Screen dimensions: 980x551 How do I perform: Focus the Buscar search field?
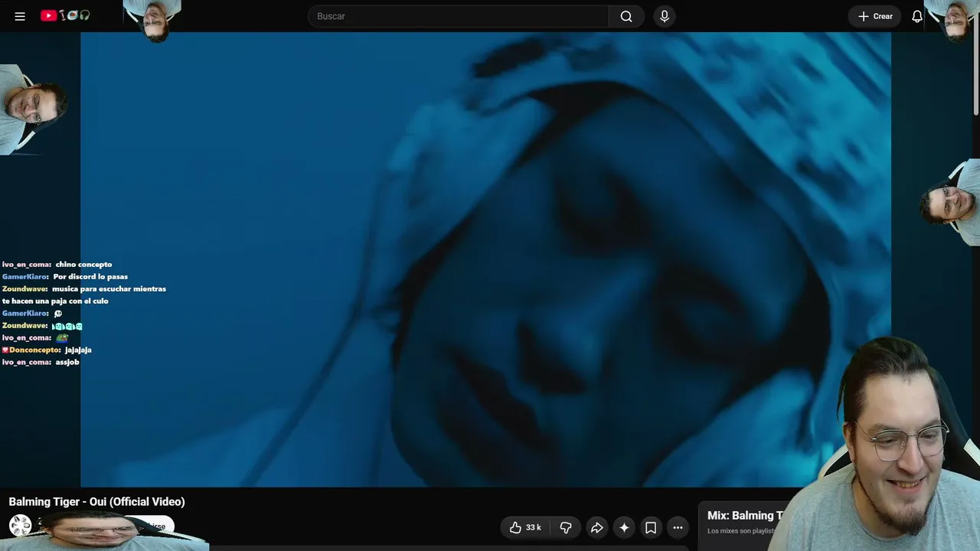[458, 16]
